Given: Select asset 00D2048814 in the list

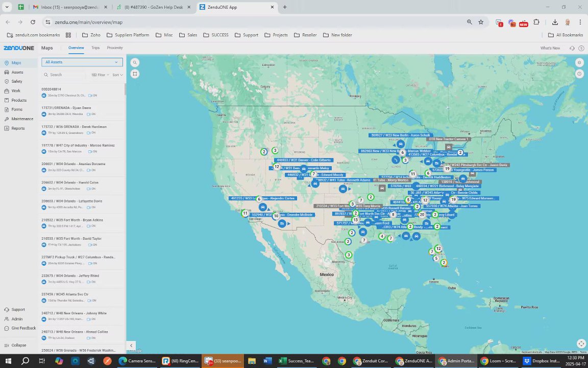Looking at the screenshot, I should (81, 93).
